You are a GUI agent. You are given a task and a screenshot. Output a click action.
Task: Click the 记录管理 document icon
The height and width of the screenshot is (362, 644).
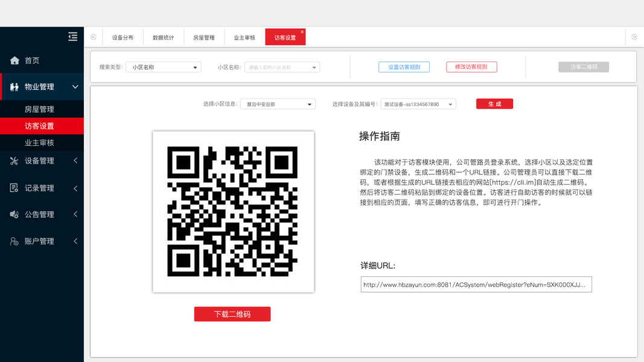point(14,188)
